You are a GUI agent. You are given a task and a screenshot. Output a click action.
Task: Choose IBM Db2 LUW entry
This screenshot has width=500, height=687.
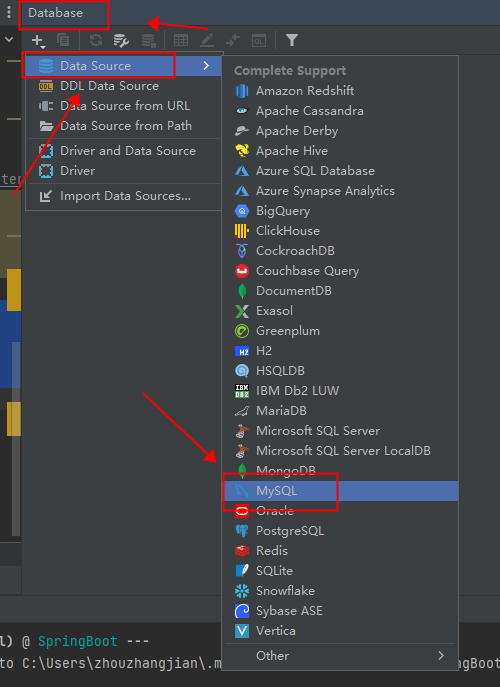coord(341,391)
